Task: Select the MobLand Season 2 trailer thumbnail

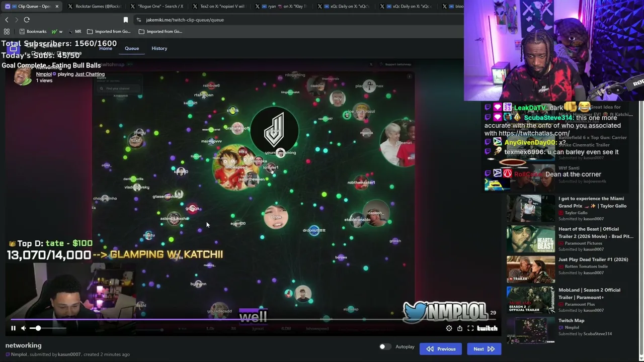Action: coord(531,300)
